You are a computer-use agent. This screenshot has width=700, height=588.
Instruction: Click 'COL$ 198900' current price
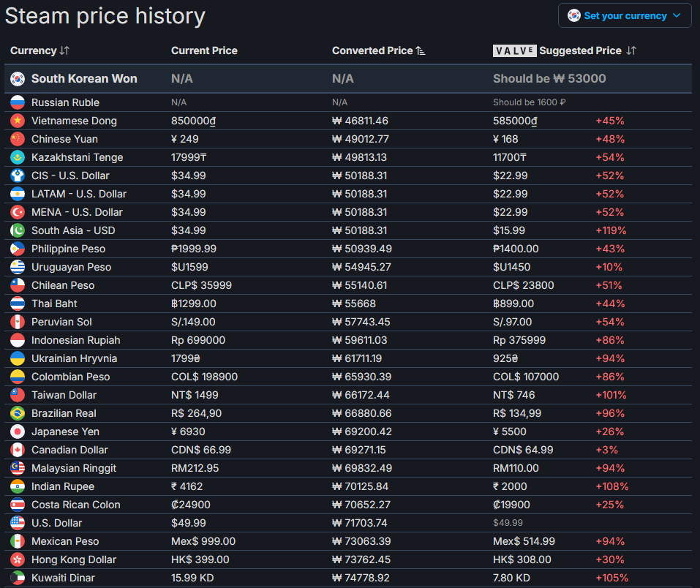[x=205, y=377]
